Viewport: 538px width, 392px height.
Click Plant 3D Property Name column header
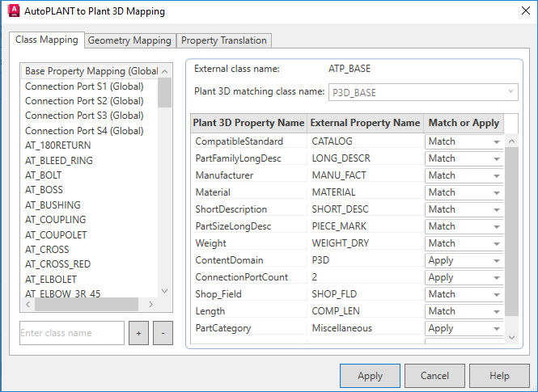pyautogui.click(x=248, y=123)
